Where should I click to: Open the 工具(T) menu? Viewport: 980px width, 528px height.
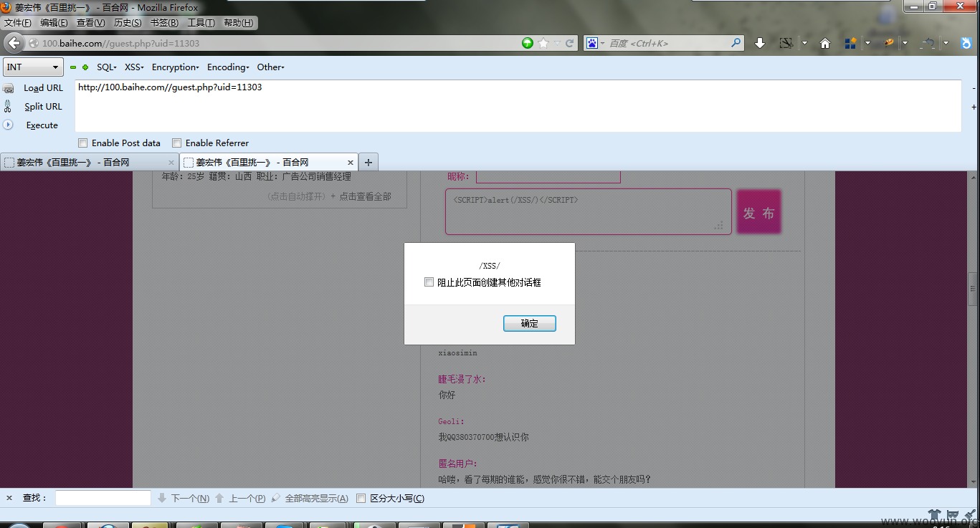click(x=201, y=23)
